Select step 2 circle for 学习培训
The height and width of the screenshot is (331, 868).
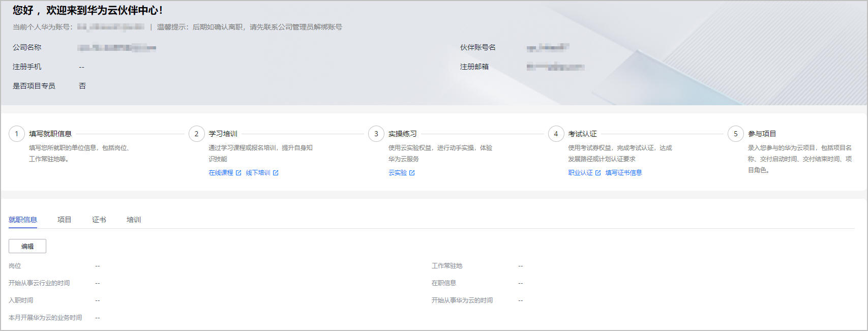(196, 134)
